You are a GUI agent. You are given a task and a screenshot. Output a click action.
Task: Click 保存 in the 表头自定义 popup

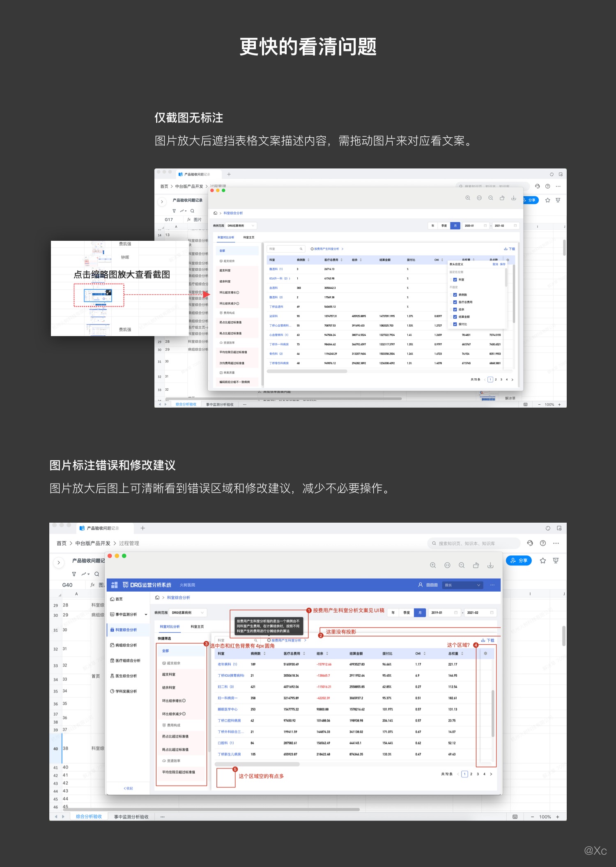[x=503, y=264]
